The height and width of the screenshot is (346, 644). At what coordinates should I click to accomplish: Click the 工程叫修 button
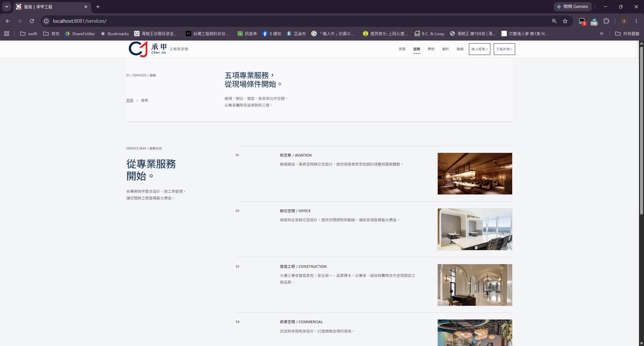tap(504, 49)
